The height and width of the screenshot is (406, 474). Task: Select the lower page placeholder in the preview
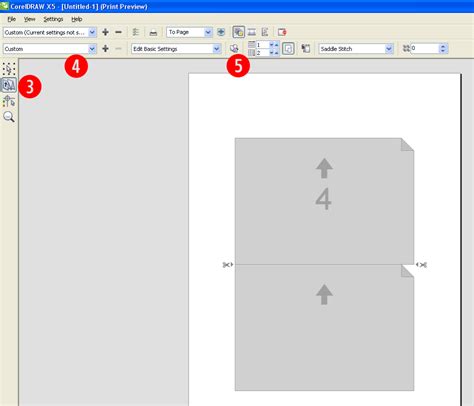pos(324,328)
